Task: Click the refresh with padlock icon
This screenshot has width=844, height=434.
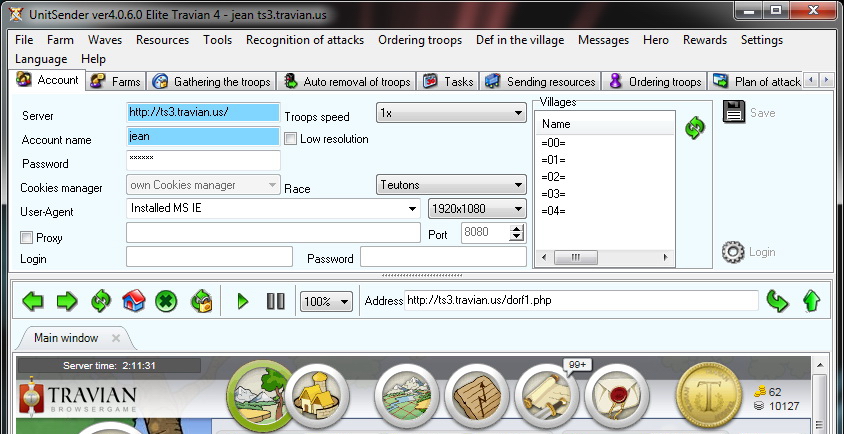Action: [x=201, y=301]
